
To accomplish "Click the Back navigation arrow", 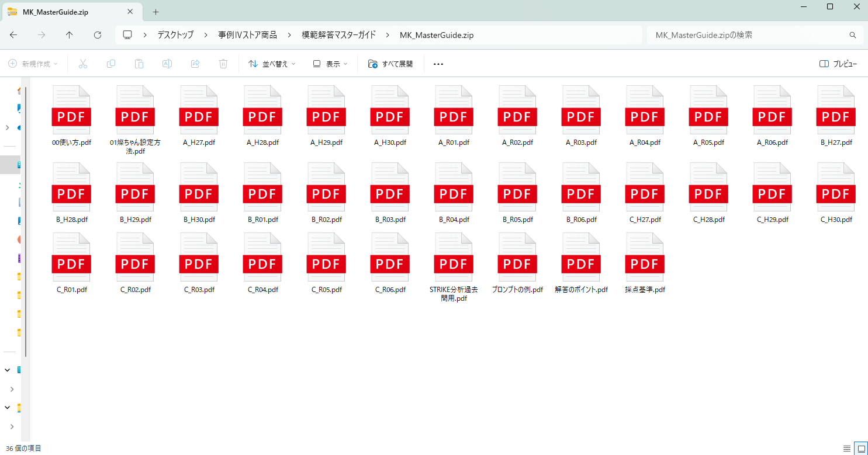I will coord(13,35).
